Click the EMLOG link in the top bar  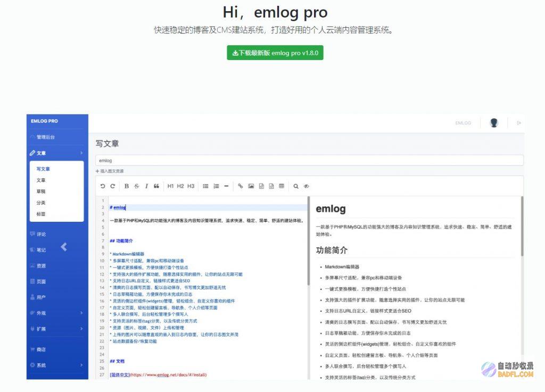(463, 123)
